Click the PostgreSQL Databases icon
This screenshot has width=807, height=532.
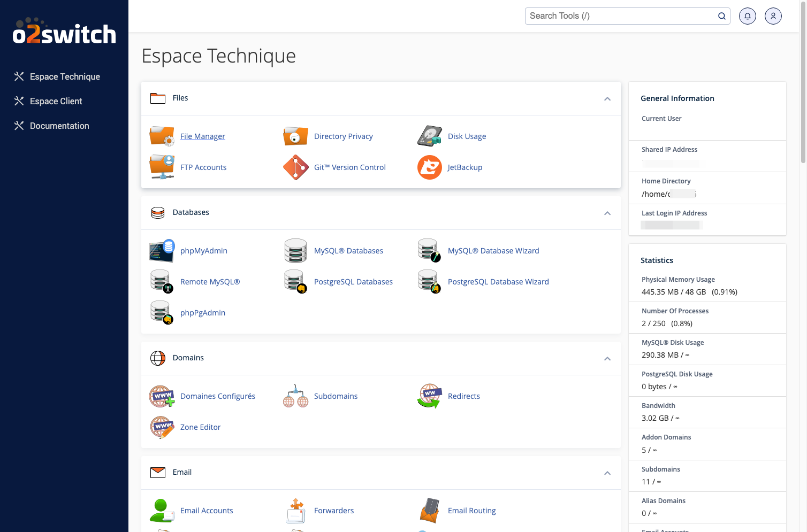(x=295, y=282)
